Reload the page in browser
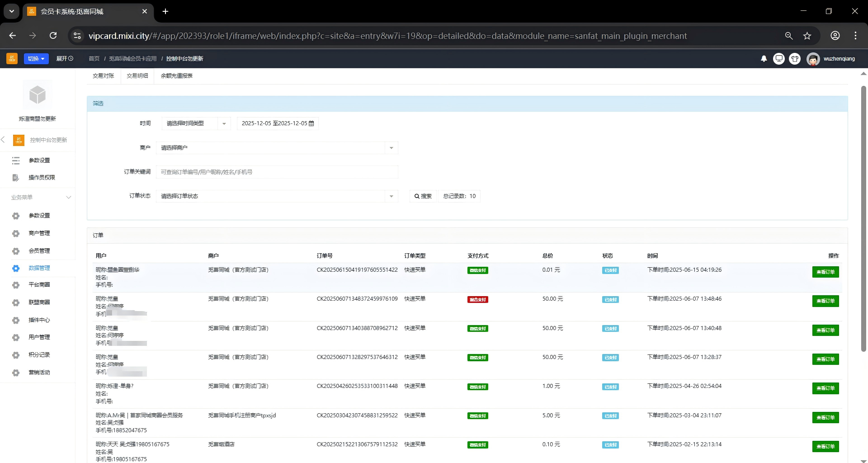This screenshot has width=868, height=463. 53,36
